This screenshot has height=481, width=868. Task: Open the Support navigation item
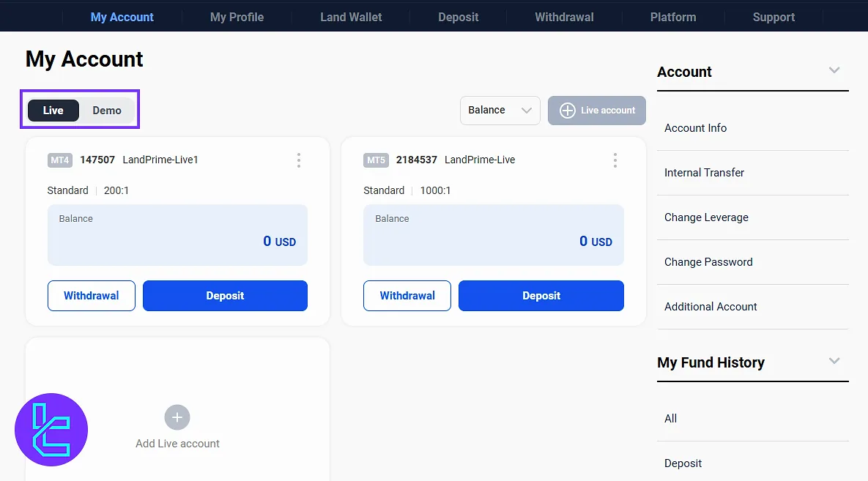click(774, 17)
